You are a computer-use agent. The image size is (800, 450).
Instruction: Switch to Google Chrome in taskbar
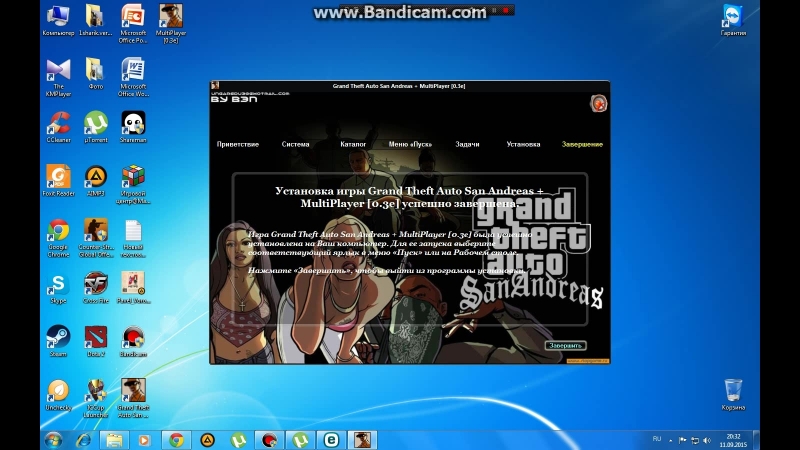coord(176,440)
